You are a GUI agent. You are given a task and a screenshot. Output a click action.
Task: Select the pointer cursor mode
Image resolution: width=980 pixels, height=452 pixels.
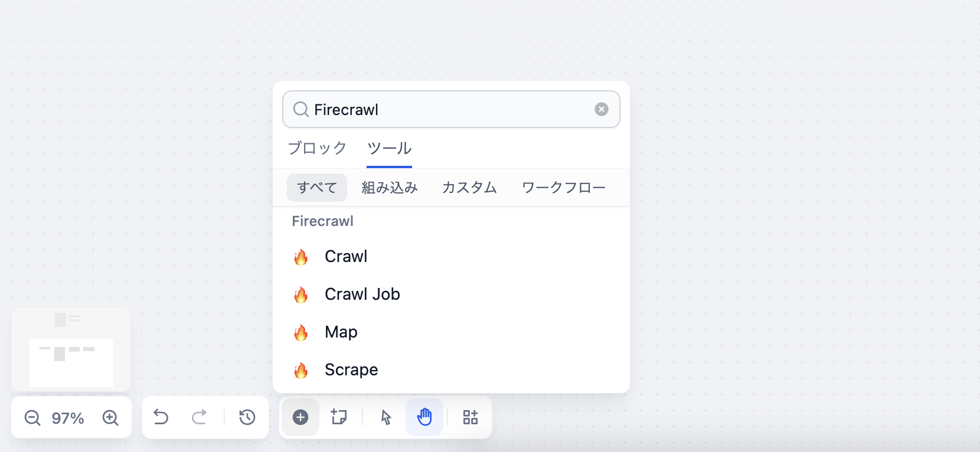384,417
